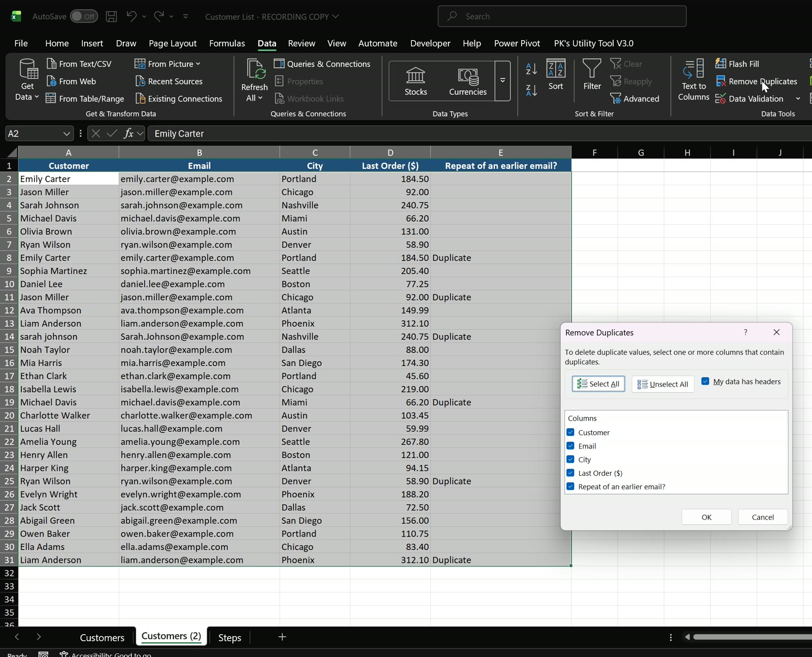Open the Formulas ribbon tab
The height and width of the screenshot is (657, 812).
(227, 43)
